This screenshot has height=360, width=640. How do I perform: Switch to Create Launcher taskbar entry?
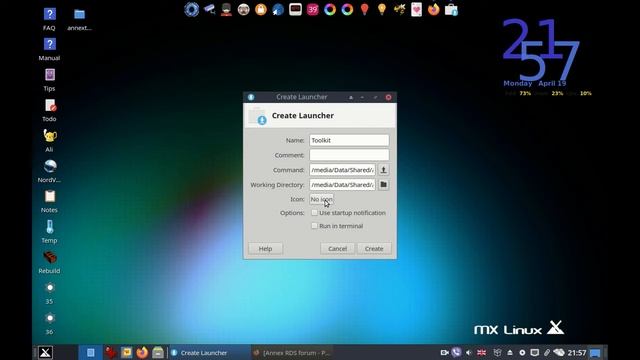pyautogui.click(x=209, y=352)
